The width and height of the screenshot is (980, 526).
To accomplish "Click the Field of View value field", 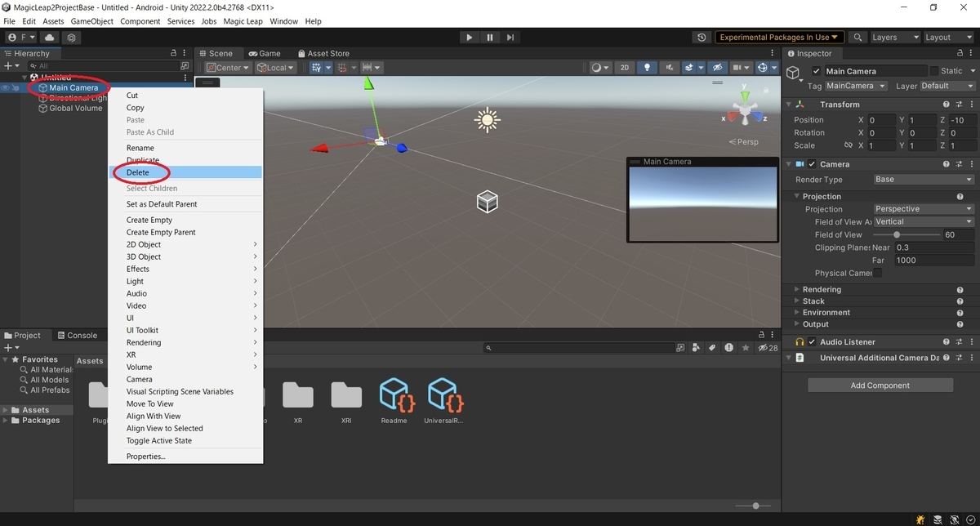I will 958,234.
